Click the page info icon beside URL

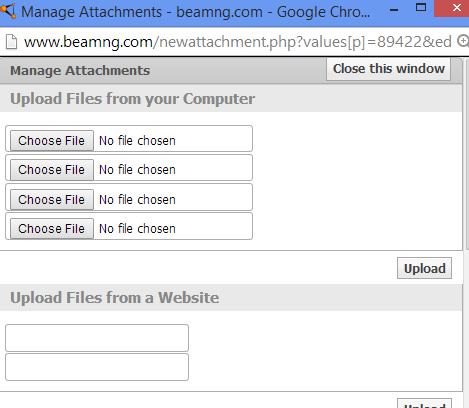pyautogui.click(x=11, y=42)
